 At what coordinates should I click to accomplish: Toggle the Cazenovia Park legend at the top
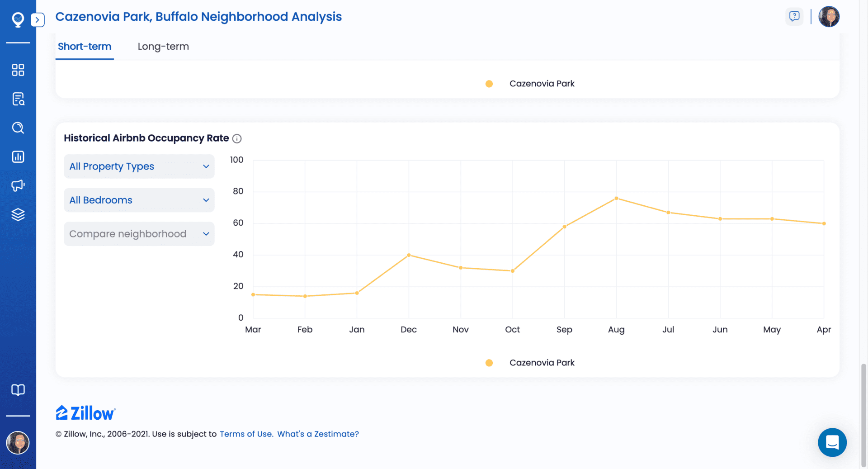coord(530,83)
